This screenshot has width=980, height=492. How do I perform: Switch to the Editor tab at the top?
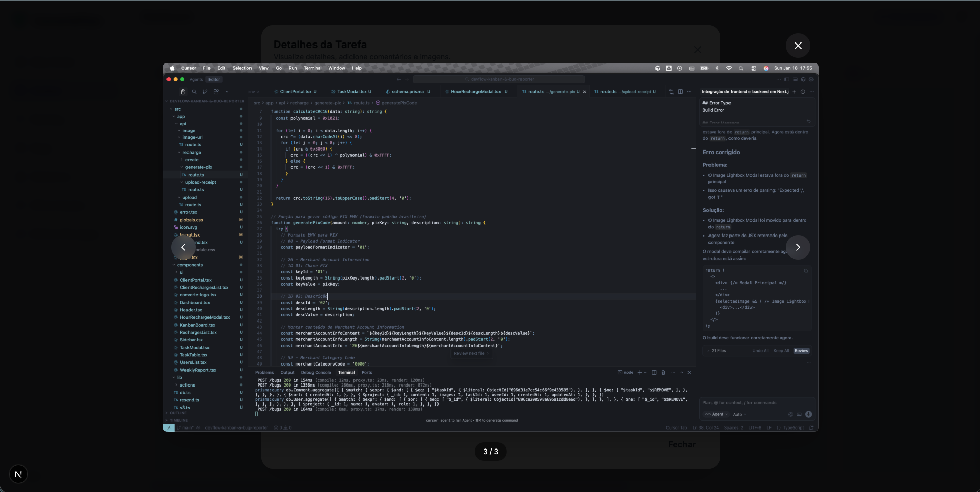pos(214,79)
